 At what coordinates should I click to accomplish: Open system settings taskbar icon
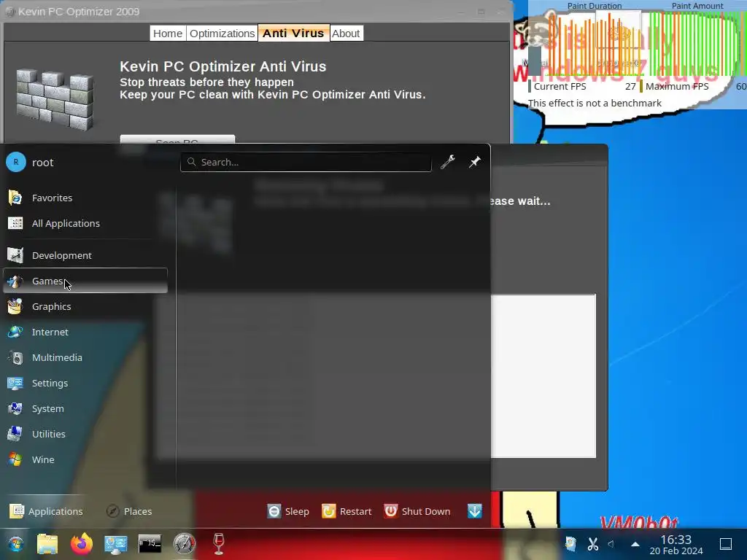point(116,544)
